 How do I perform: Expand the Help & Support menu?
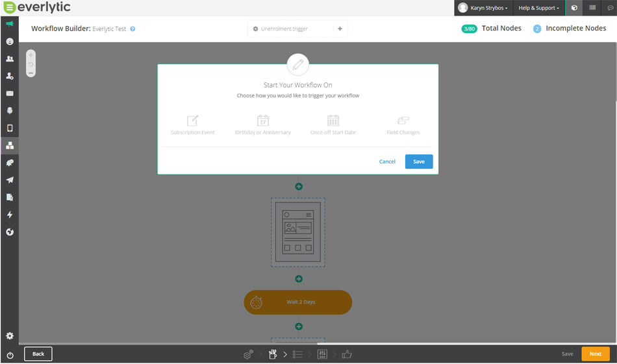pyautogui.click(x=538, y=8)
